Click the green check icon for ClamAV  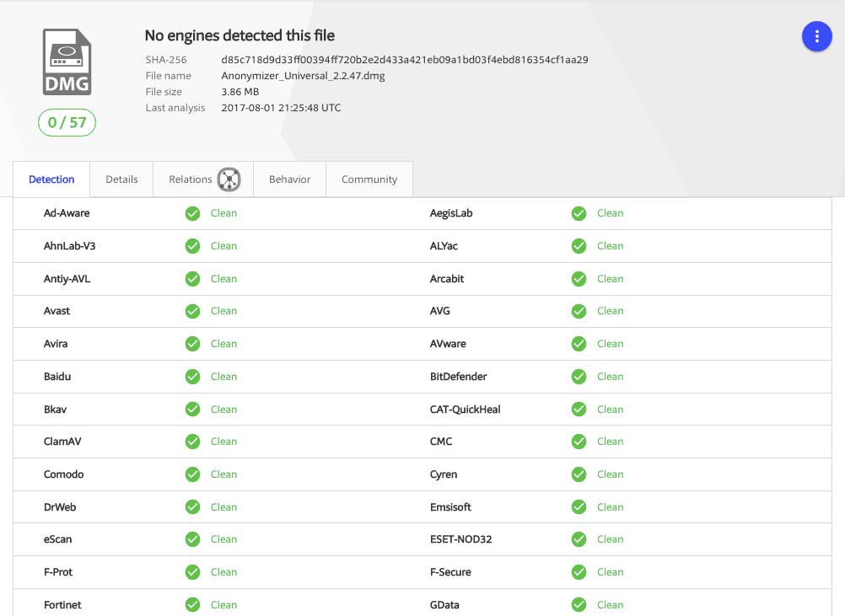pyautogui.click(x=192, y=442)
